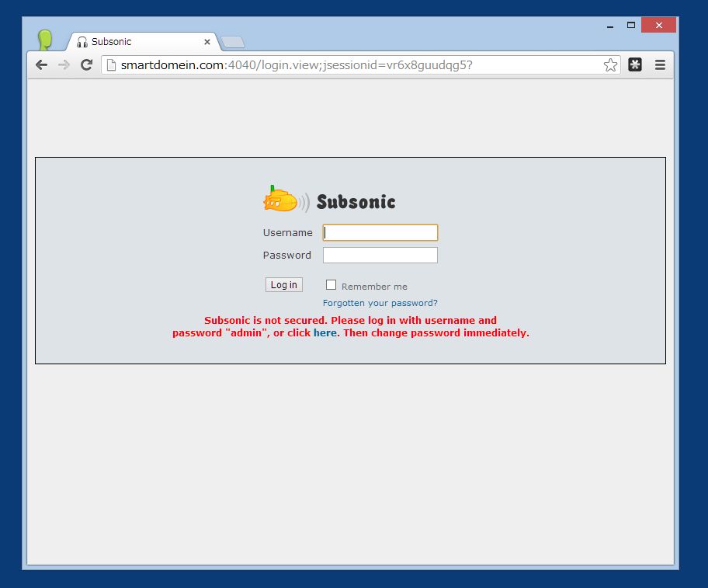Click the "here" link in warning
This screenshot has height=588, width=708.
pyautogui.click(x=325, y=333)
